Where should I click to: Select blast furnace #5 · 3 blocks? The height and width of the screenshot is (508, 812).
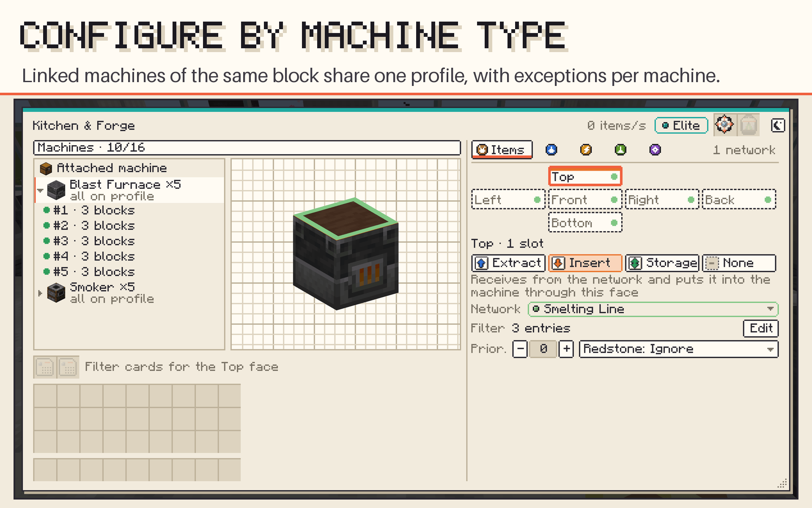click(x=129, y=271)
